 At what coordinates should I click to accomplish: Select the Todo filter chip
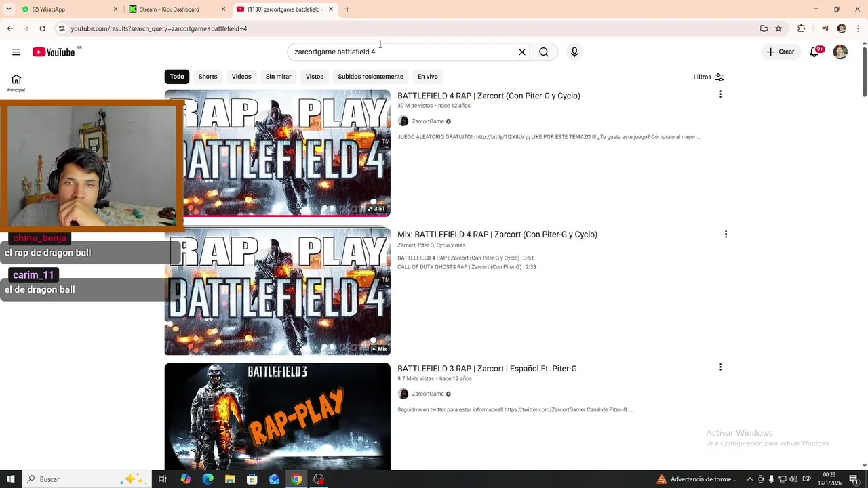pos(177,77)
